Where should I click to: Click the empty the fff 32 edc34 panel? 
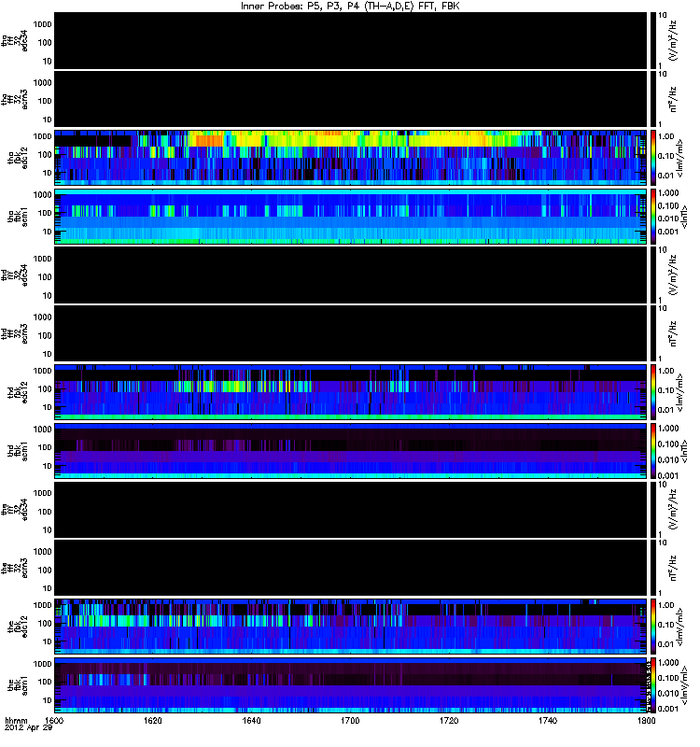click(351, 509)
